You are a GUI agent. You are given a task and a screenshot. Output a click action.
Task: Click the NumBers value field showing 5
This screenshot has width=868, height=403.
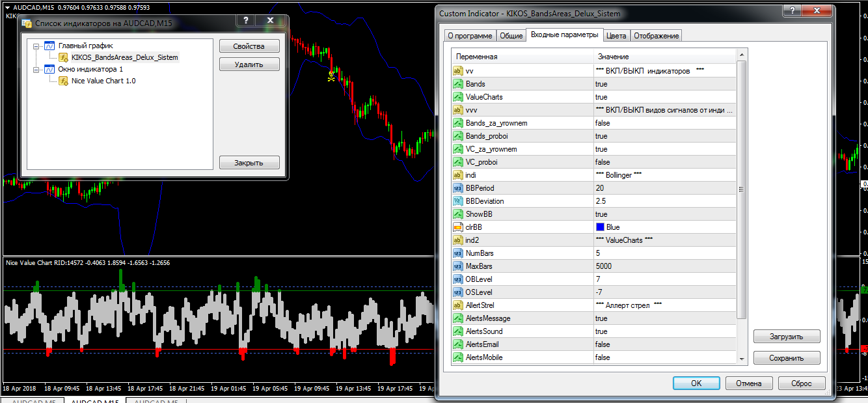tap(664, 253)
